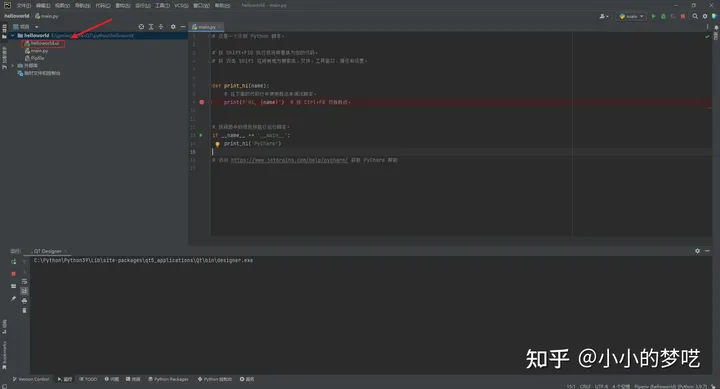This screenshot has width=720, height=389.
Task: Toggle the breakpoint on the print line
Action: tap(202, 102)
